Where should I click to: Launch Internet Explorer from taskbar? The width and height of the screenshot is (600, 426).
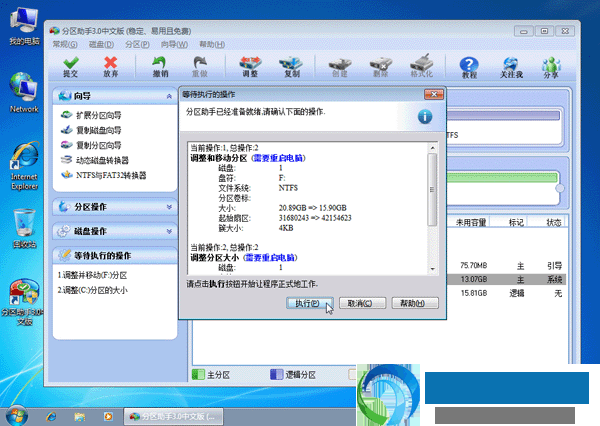click(x=51, y=416)
